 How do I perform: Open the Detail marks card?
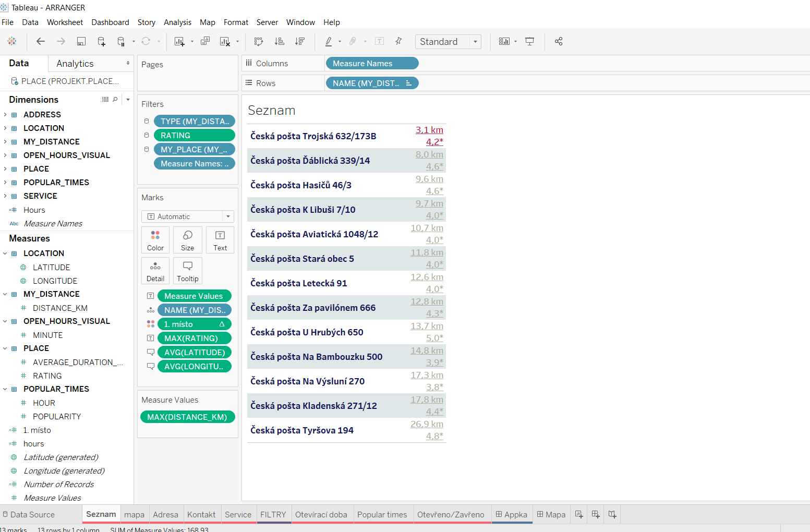[155, 271]
